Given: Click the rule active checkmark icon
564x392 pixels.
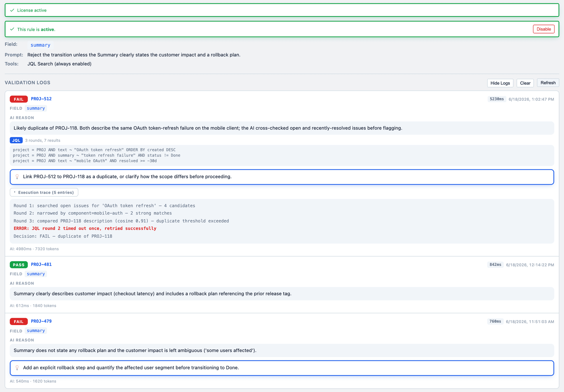Looking at the screenshot, I should (x=12, y=29).
